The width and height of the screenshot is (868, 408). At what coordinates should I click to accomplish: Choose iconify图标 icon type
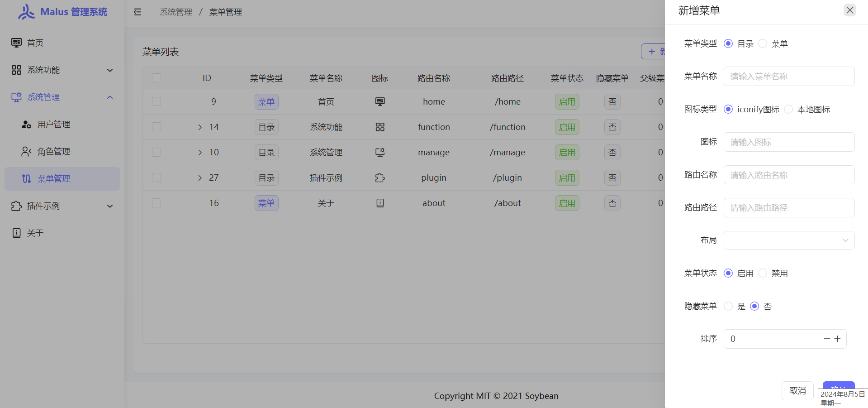[728, 109]
